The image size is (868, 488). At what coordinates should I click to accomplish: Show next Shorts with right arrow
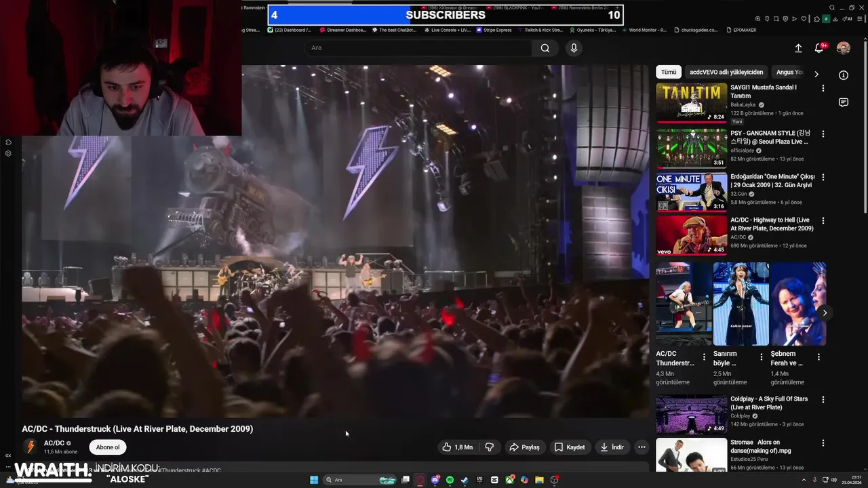point(825,312)
